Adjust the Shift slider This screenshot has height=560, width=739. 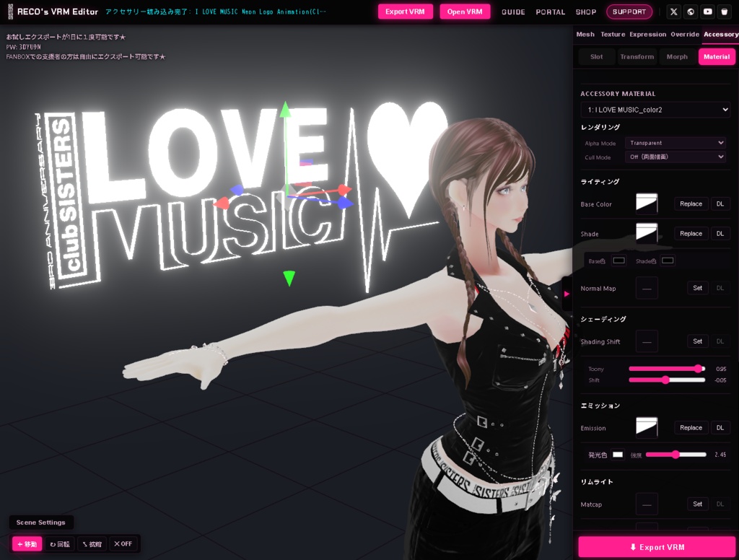pos(667,380)
